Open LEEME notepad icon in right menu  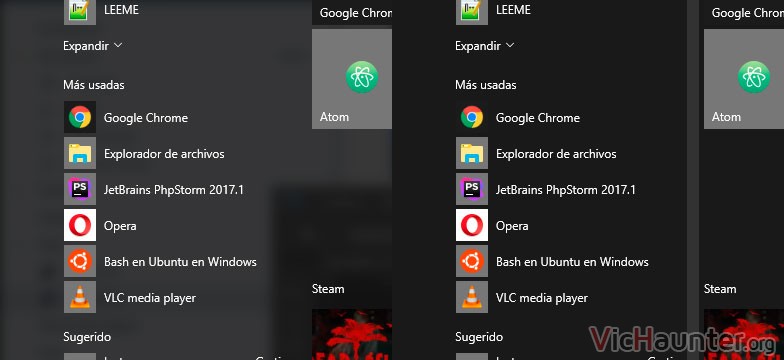coord(472,12)
